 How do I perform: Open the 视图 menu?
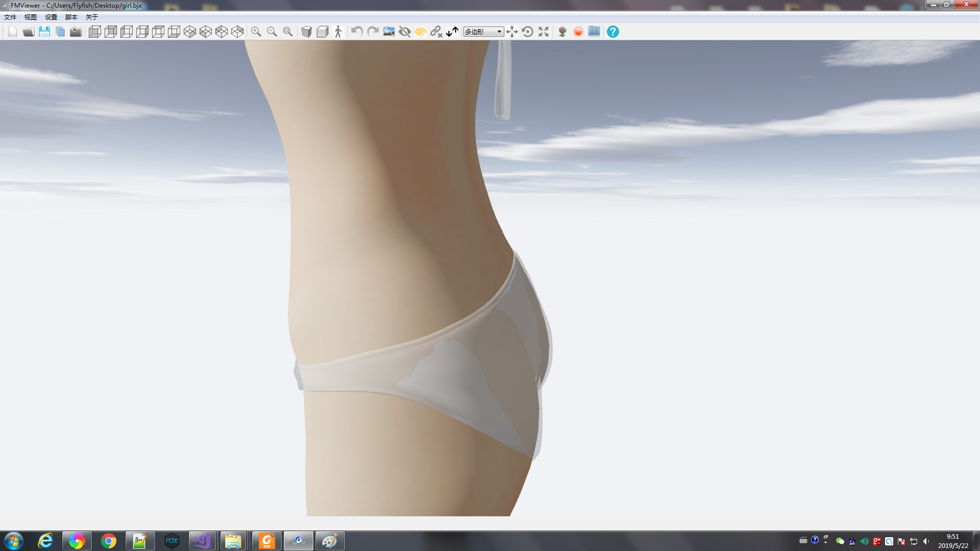[x=31, y=17]
